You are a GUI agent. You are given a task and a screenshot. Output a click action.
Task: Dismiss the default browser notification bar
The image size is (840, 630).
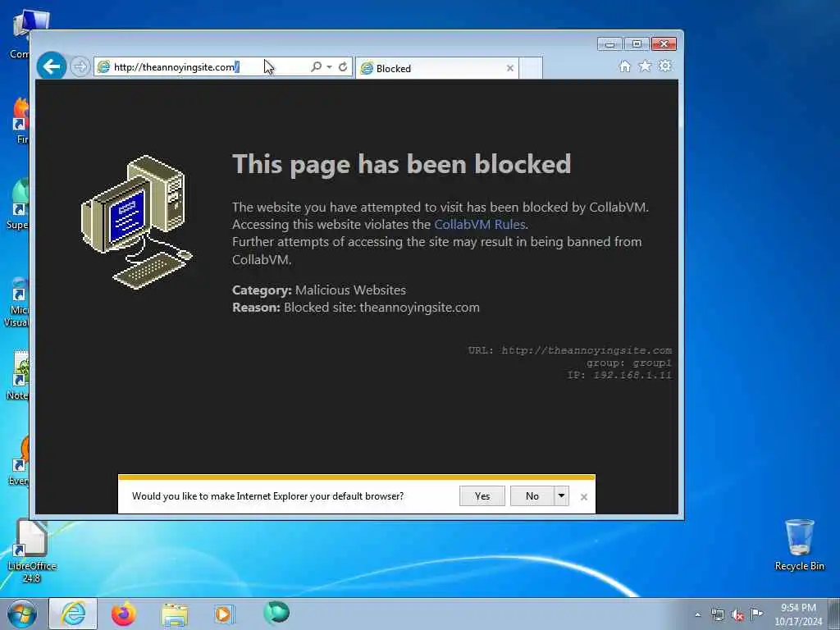tap(584, 497)
